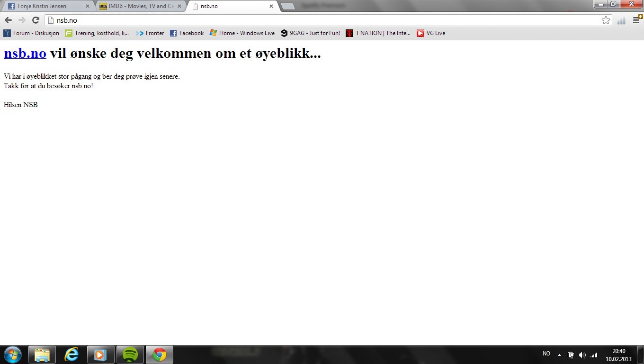
Task: Show hidden system tray icons
Action: click(x=559, y=355)
